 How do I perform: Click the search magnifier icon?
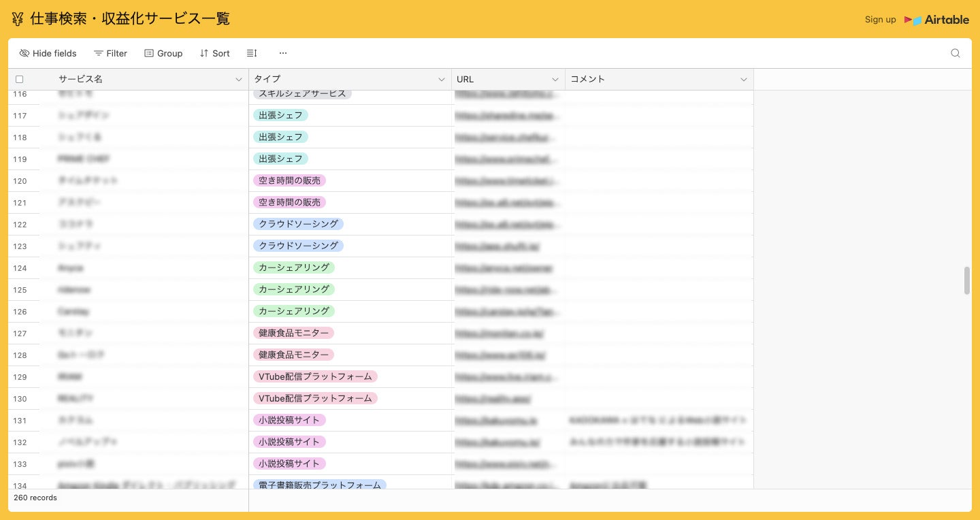tap(955, 53)
